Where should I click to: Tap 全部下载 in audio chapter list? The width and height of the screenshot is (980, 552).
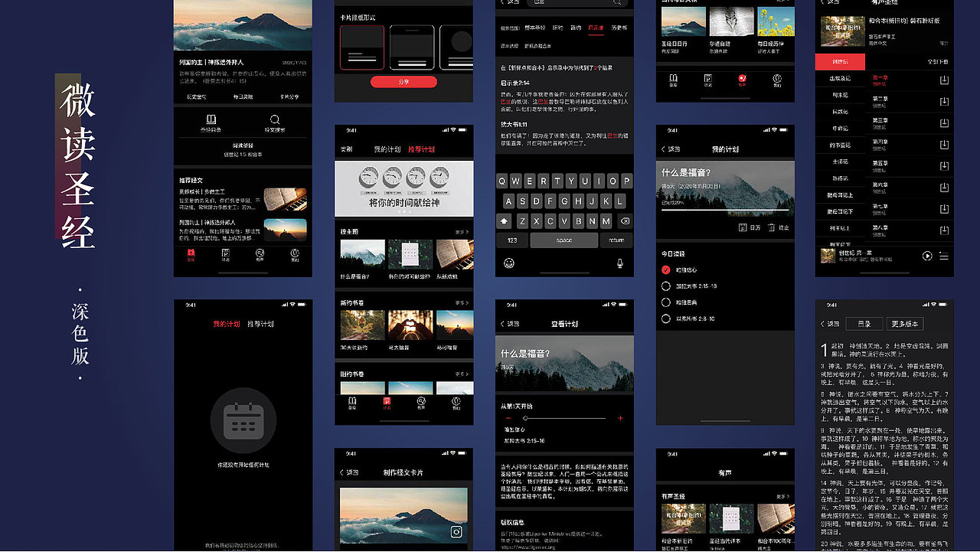(938, 61)
